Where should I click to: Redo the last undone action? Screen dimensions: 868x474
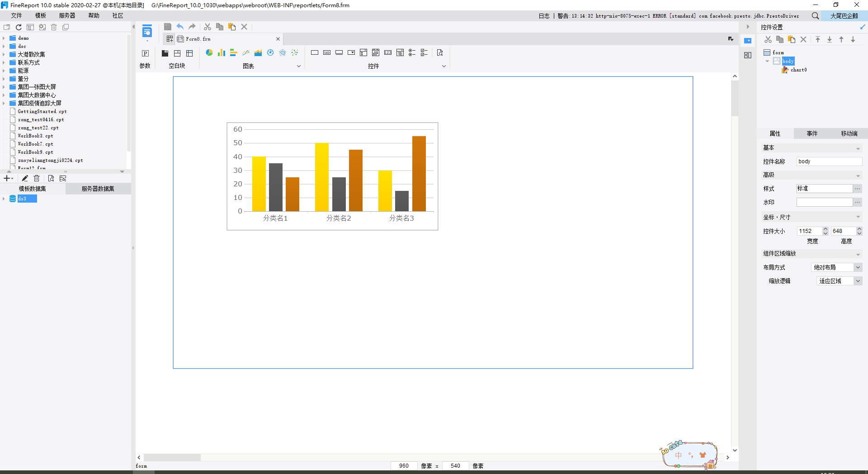tap(192, 27)
